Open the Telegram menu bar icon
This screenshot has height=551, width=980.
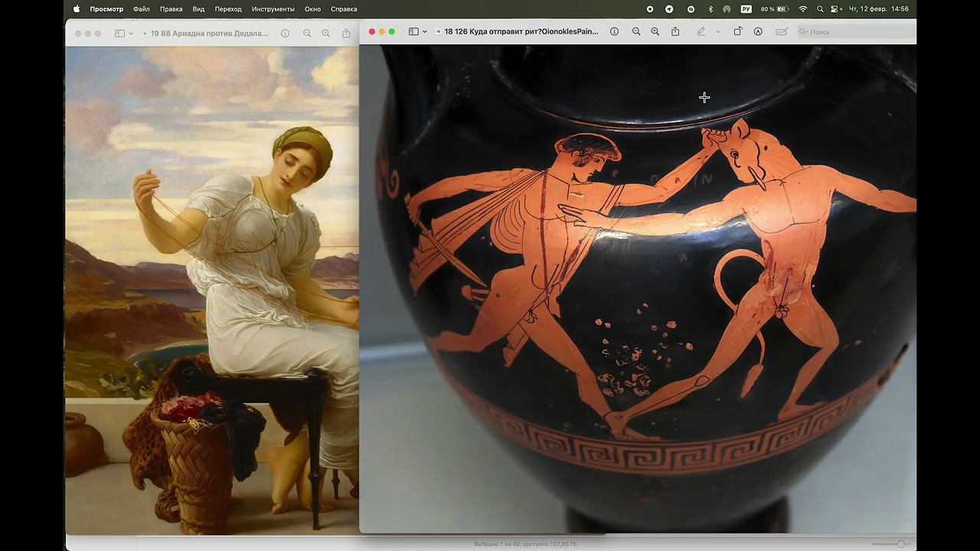point(669,9)
